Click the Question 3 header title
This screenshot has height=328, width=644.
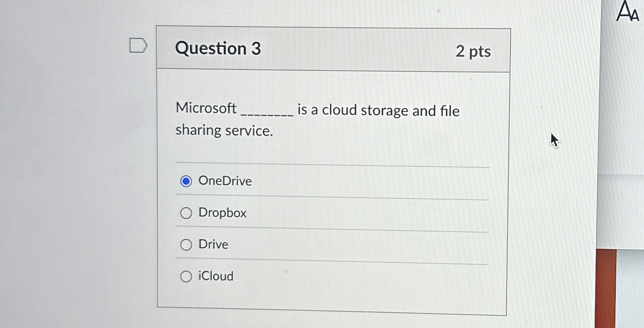click(218, 49)
